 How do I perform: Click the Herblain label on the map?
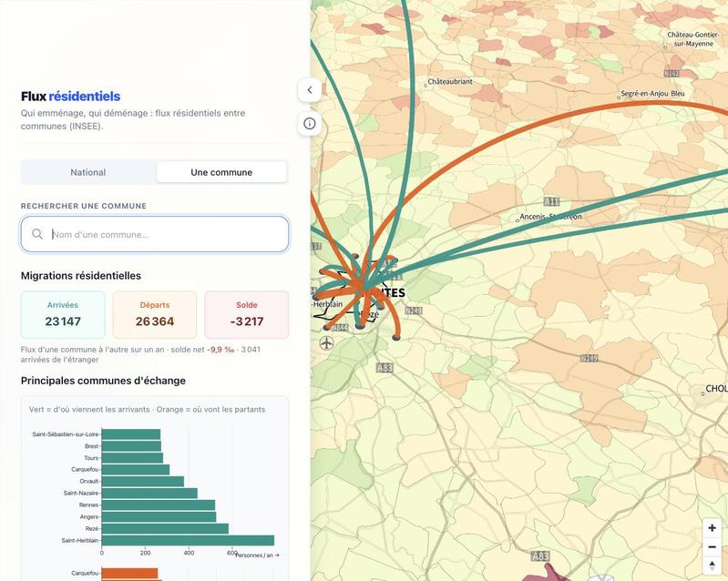tap(327, 304)
